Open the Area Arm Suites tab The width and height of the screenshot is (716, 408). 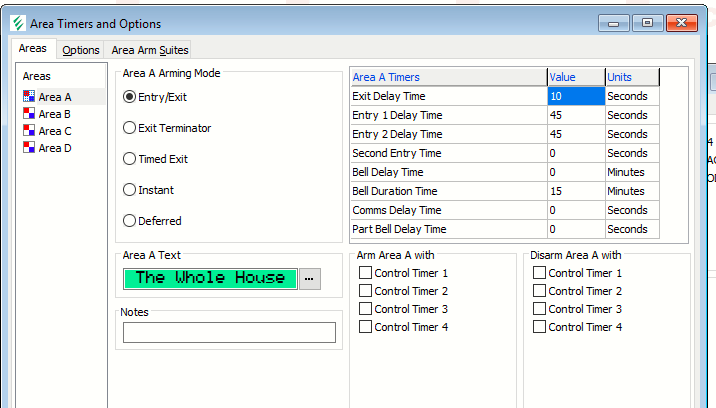[148, 50]
